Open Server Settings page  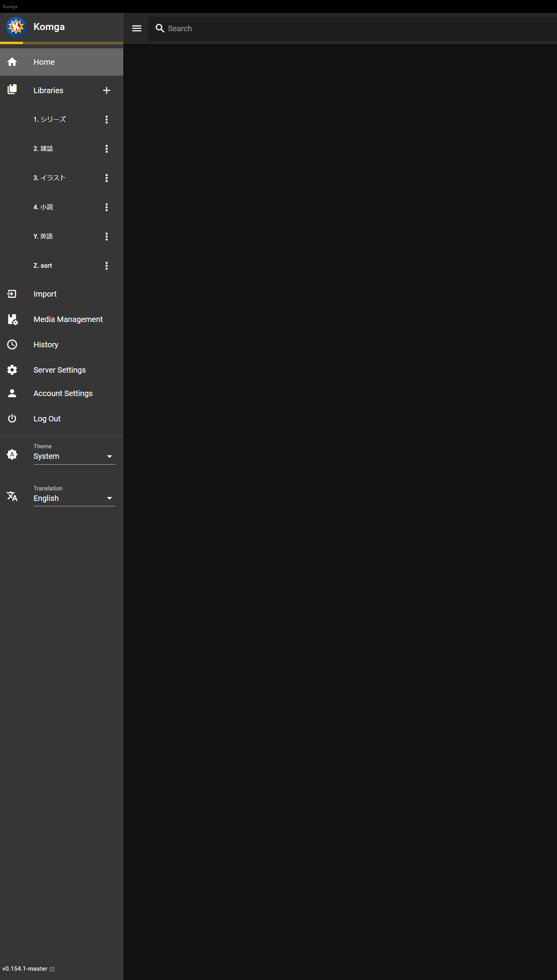(62, 370)
